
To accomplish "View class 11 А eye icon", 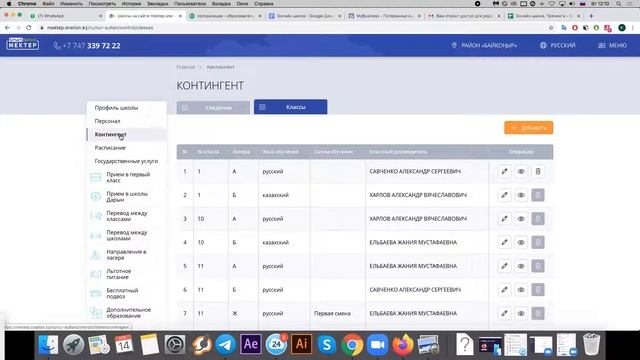I will pyautogui.click(x=521, y=266).
